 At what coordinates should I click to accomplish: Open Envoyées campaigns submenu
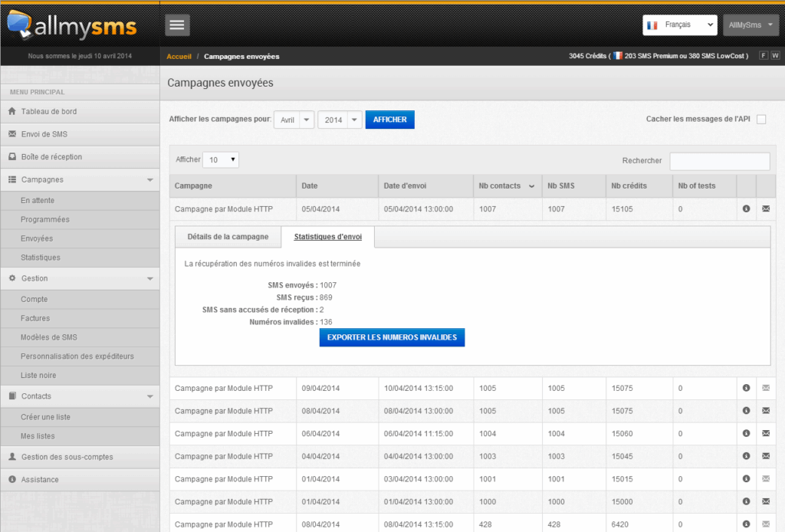pos(80,238)
